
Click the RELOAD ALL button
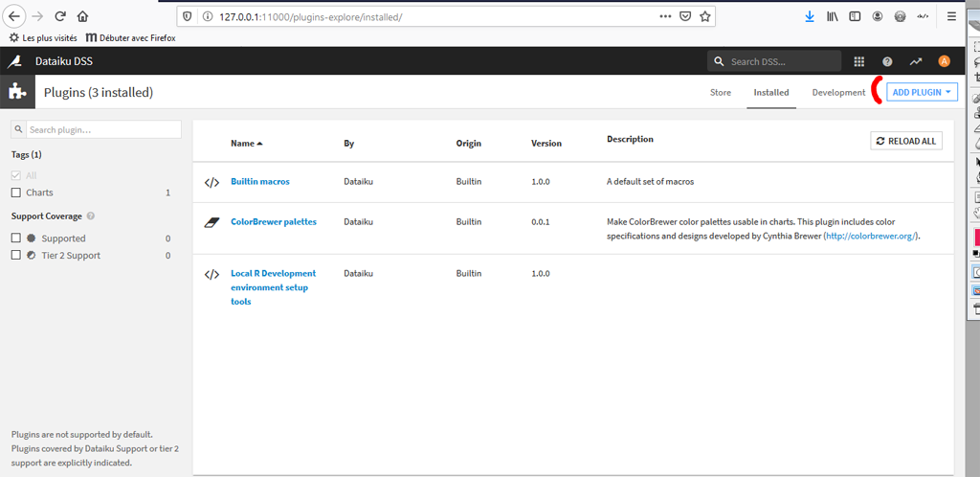tap(906, 142)
